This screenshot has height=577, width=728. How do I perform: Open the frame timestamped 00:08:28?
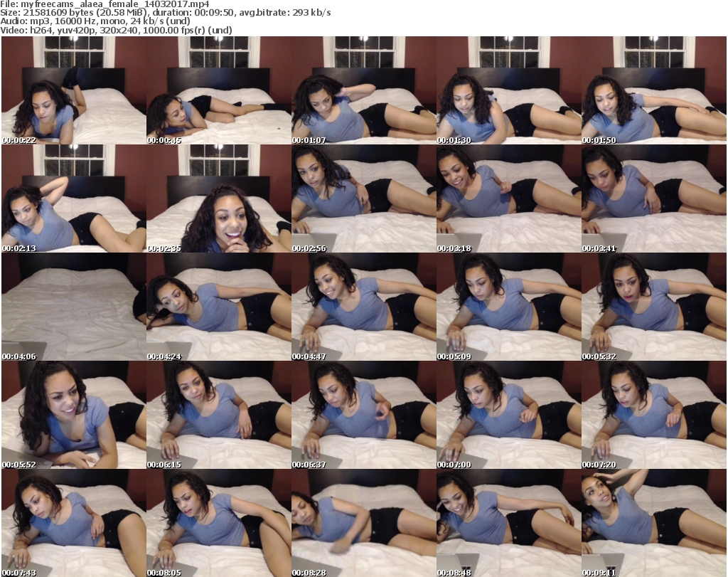(x=363, y=523)
